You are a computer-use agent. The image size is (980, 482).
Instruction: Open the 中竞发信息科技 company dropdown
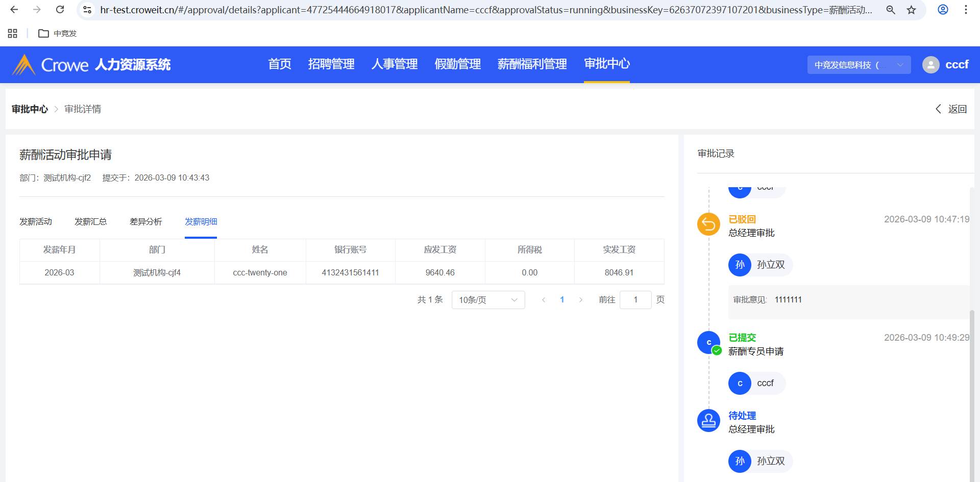click(x=859, y=65)
